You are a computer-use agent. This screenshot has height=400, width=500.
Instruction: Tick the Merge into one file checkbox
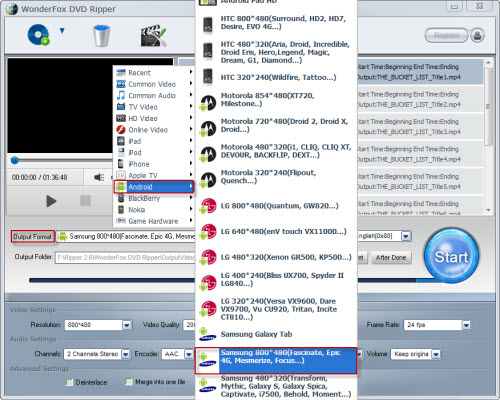click(129, 382)
